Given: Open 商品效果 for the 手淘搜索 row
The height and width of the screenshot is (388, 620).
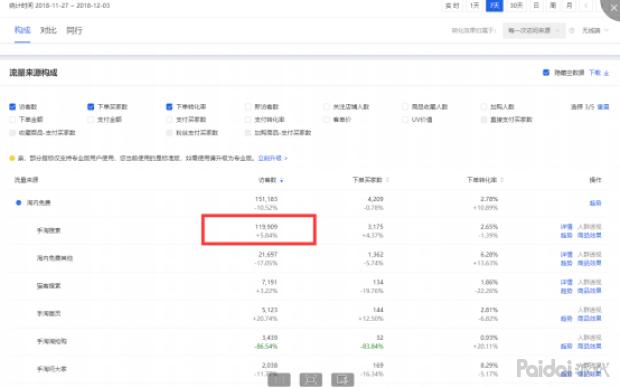Looking at the screenshot, I should click(x=589, y=235).
